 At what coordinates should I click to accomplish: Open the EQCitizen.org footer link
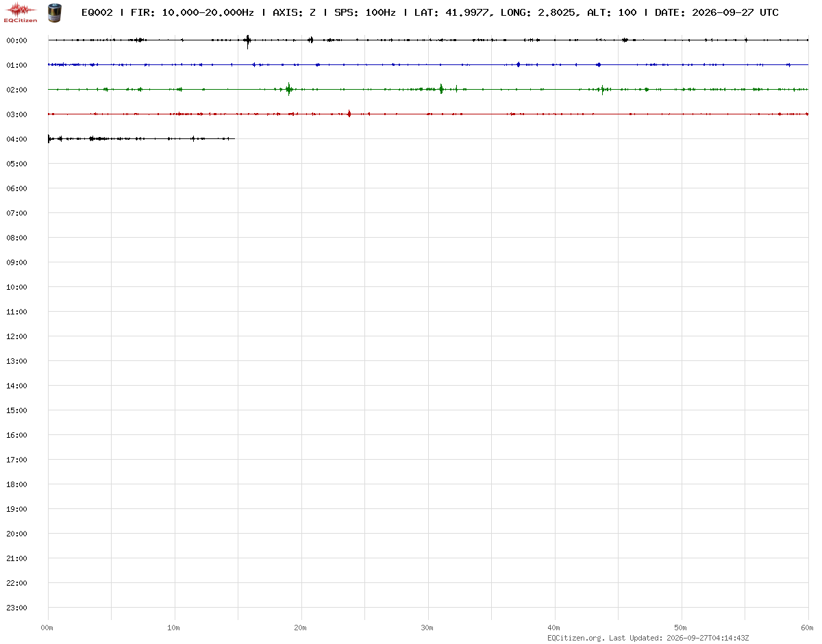click(x=575, y=638)
